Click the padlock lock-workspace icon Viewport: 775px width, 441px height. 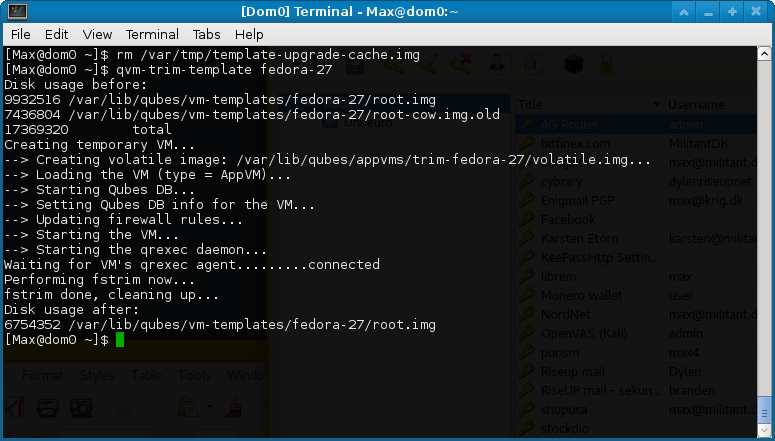pos(606,64)
